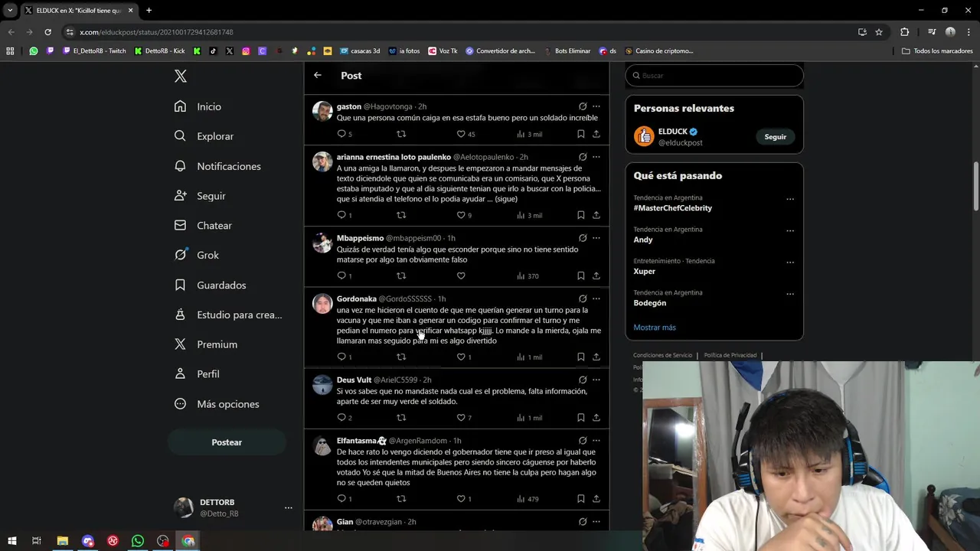Bookmark Elfantasma's comment
This screenshot has width=980, height=551.
[581, 499]
